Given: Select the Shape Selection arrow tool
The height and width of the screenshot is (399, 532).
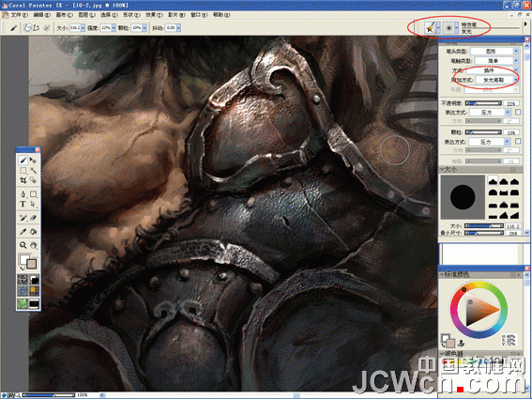Looking at the screenshot, I should (x=33, y=204).
